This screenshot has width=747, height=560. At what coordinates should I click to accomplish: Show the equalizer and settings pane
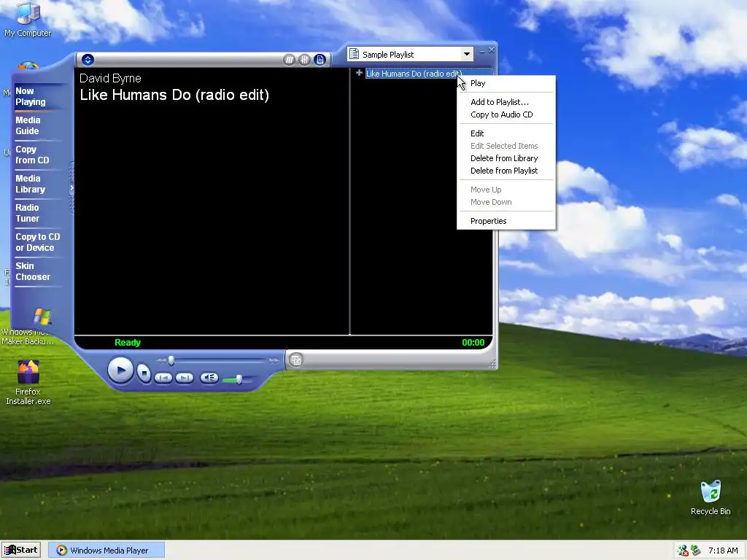point(304,60)
